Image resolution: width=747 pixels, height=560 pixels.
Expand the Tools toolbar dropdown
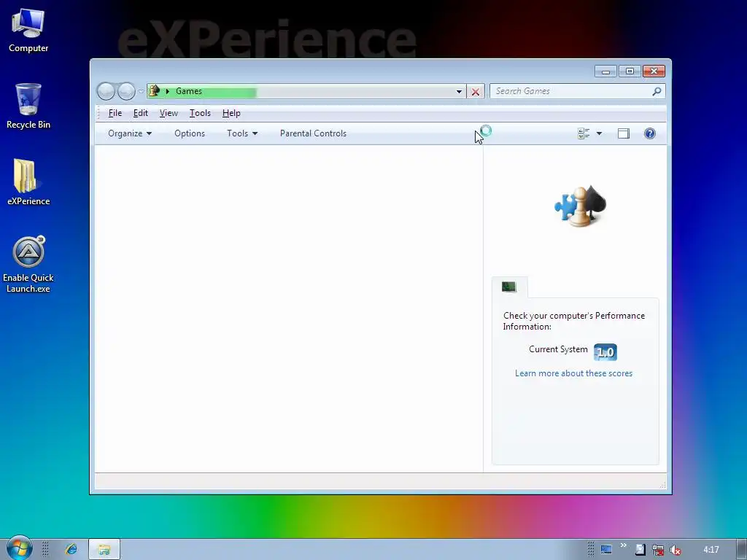click(242, 133)
